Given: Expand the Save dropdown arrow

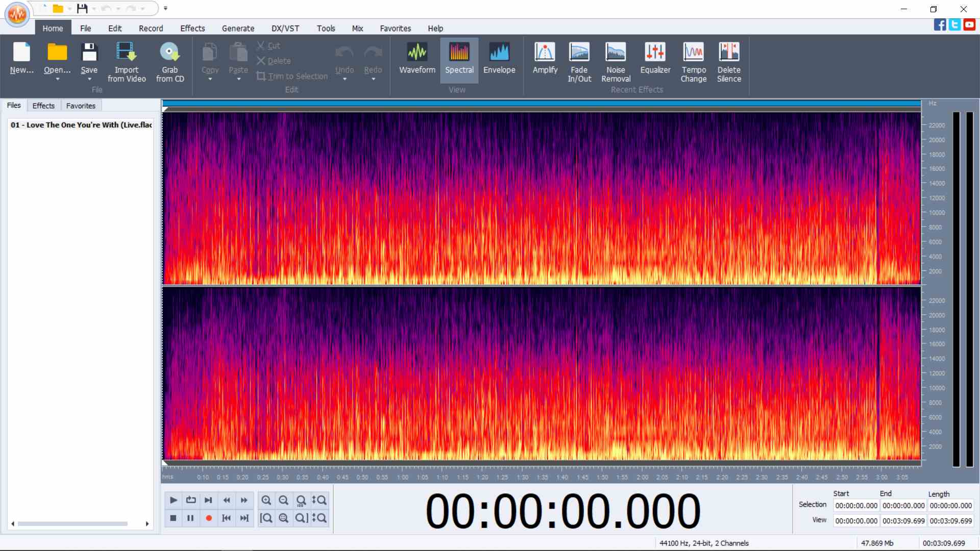Looking at the screenshot, I should pyautogui.click(x=89, y=80).
